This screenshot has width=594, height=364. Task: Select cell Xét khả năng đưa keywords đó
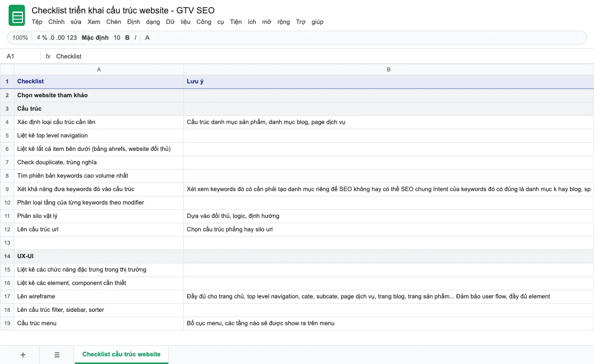[99, 189]
